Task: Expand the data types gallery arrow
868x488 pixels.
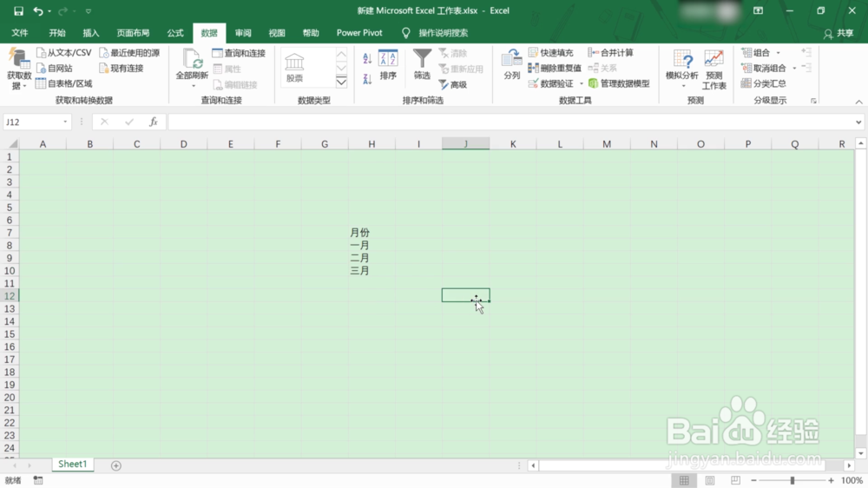Action: coord(341,82)
